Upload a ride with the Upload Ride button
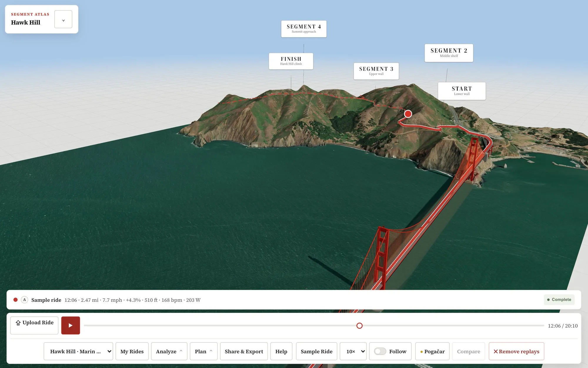 coord(34,325)
